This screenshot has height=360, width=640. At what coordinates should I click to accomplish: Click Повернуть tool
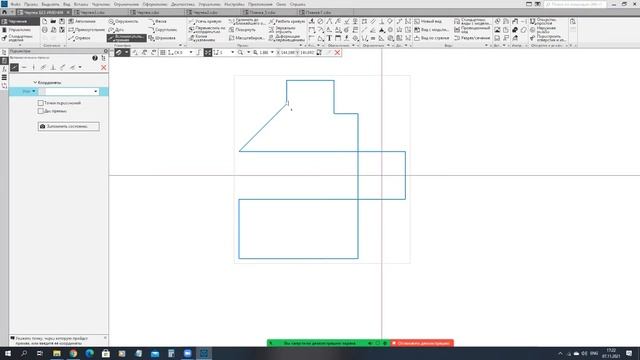(242, 30)
